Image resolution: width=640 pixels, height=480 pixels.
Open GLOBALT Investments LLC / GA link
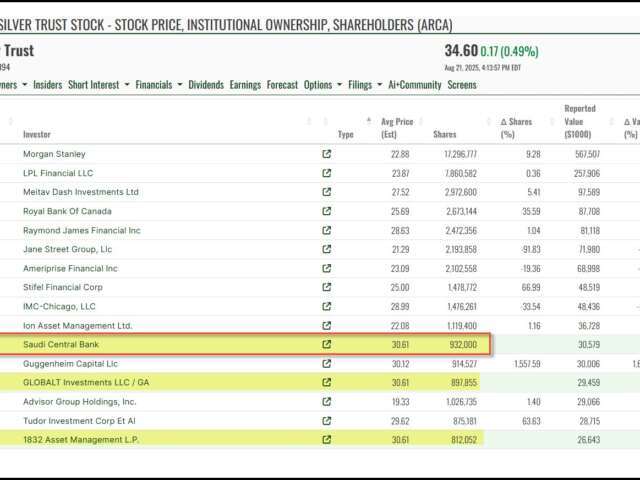pos(86,382)
